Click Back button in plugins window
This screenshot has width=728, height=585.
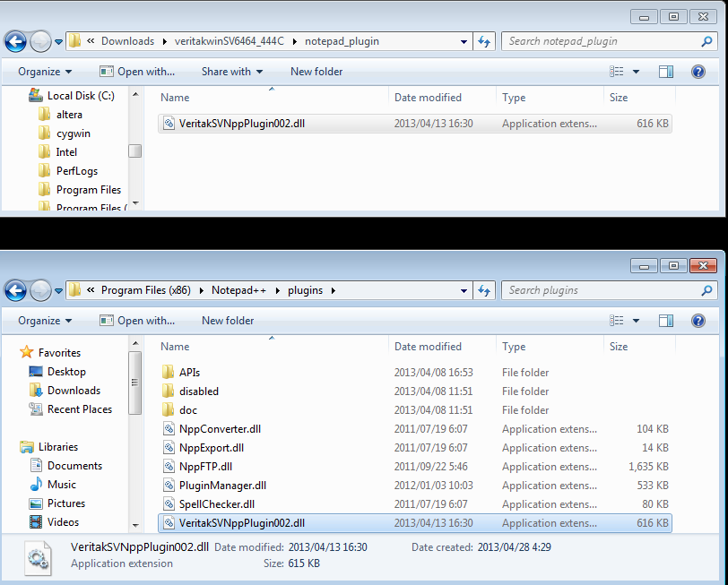click(x=15, y=291)
